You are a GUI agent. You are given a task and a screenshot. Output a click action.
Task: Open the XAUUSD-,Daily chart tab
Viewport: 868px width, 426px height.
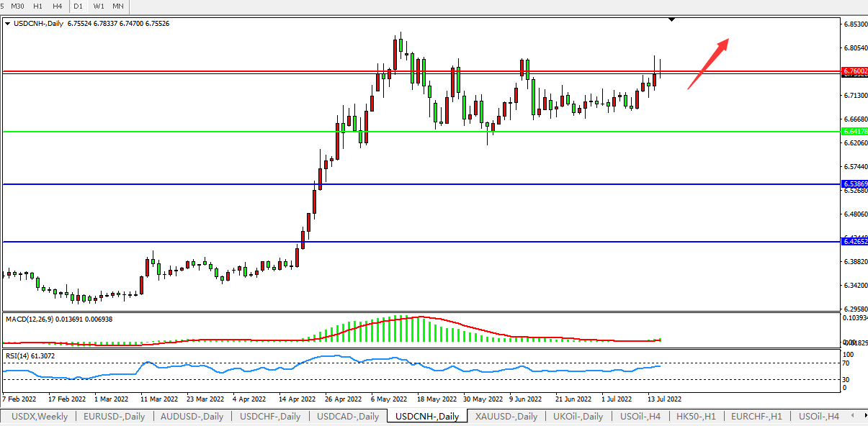[506, 417]
